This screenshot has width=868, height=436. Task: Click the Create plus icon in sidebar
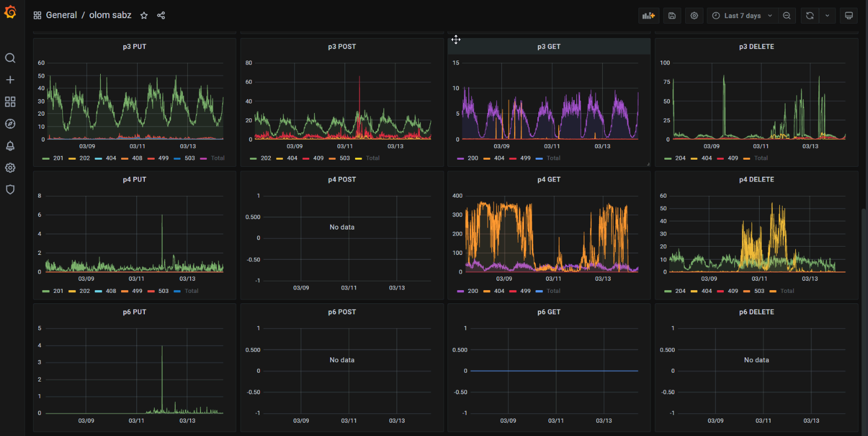[x=10, y=80]
